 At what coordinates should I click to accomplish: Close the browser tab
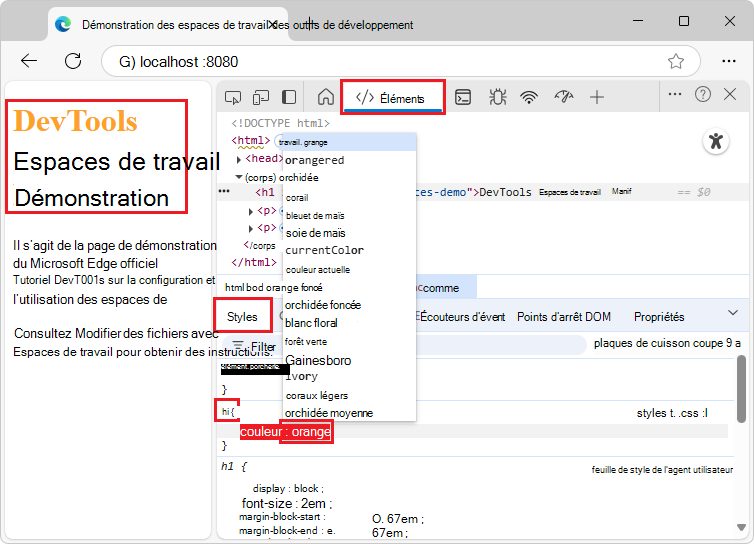[272, 25]
